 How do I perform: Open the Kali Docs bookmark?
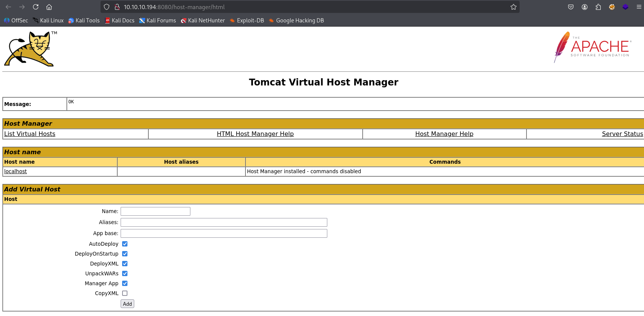pyautogui.click(x=119, y=21)
